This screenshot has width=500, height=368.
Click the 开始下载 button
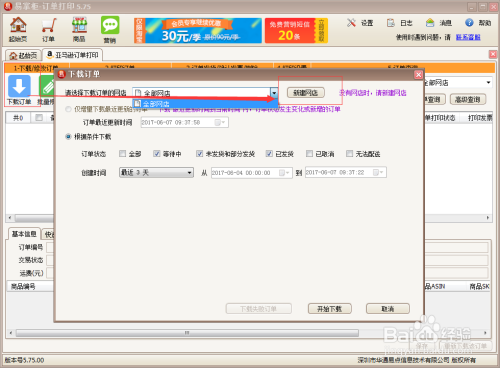click(x=329, y=309)
